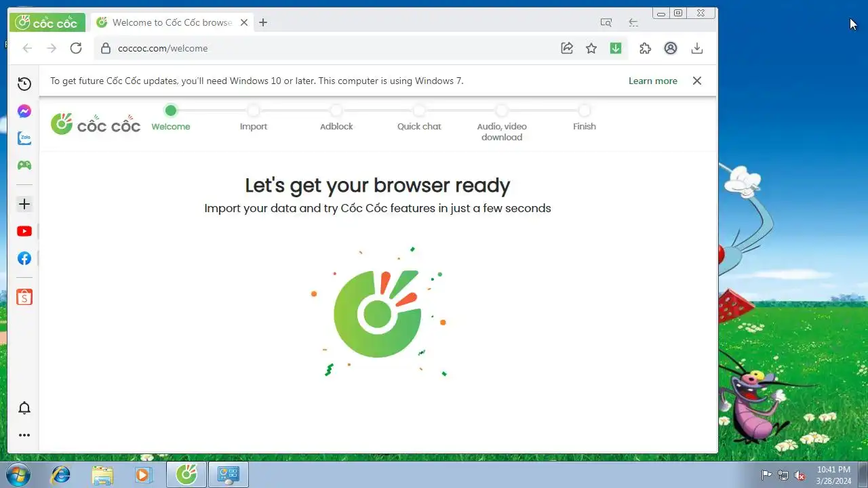Image resolution: width=868 pixels, height=488 pixels.
Task: Bookmark this page with the star icon
Action: coord(591,48)
